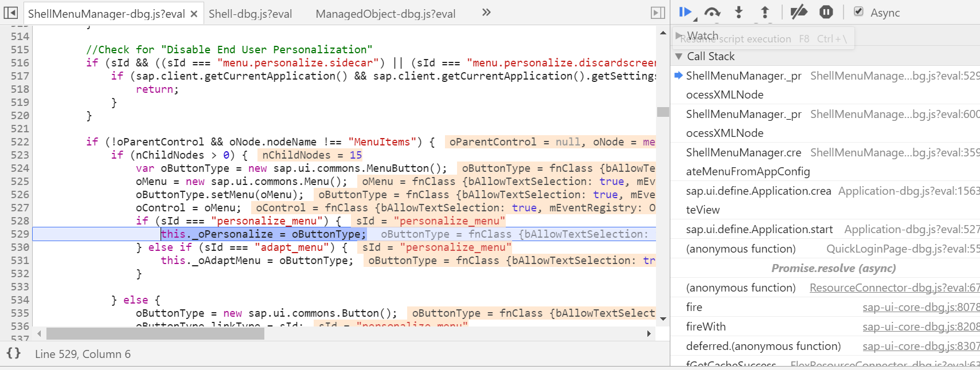Click the this._oAdaptMenu assignment line
980x370 pixels.
coord(258,260)
